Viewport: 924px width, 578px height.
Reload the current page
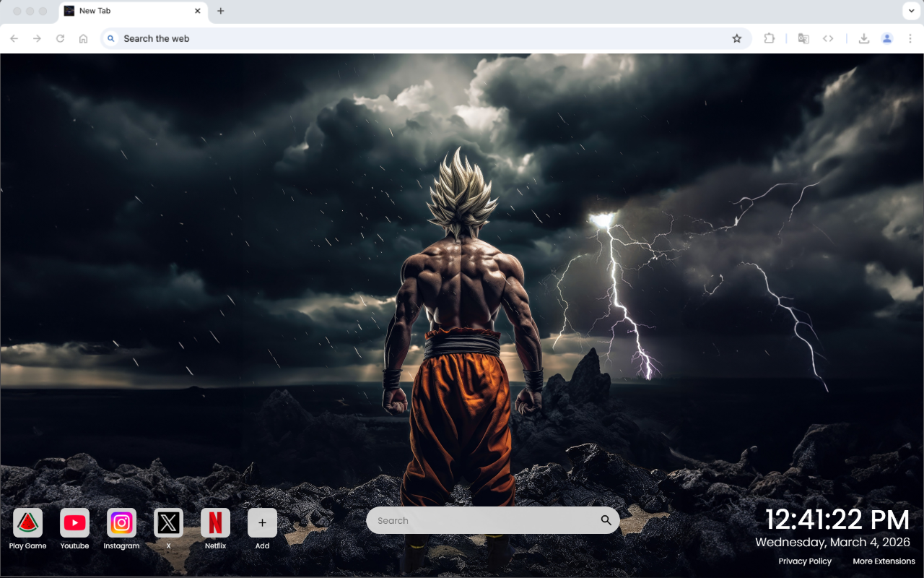pos(61,38)
